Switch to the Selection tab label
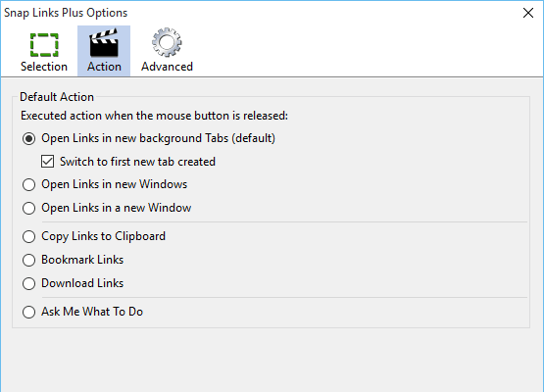544x392 pixels. [x=44, y=67]
